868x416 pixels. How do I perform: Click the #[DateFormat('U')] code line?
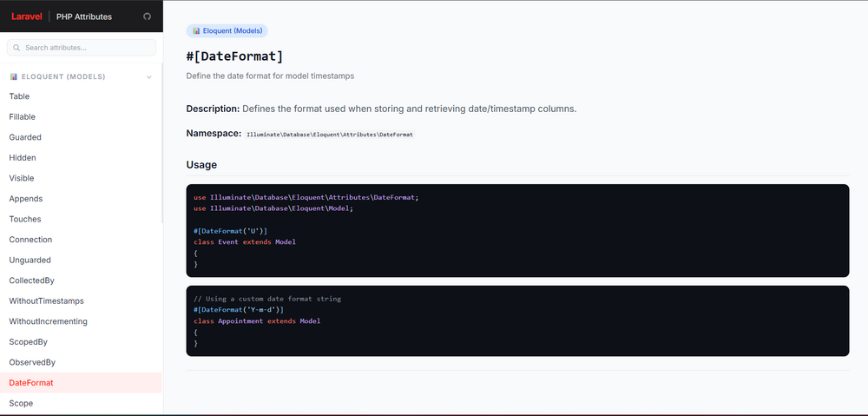(230, 231)
